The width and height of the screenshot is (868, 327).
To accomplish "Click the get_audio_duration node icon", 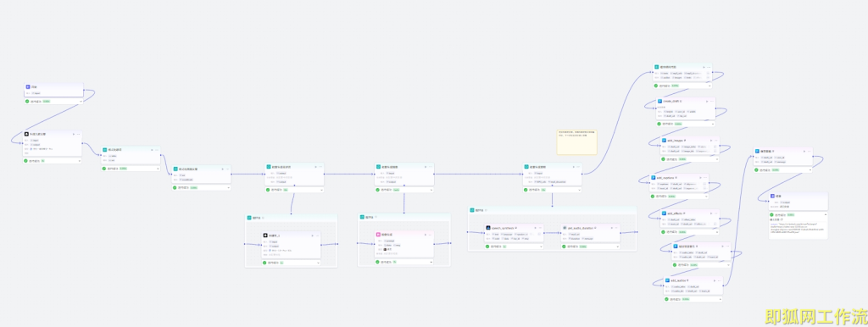I will pyautogui.click(x=564, y=227).
